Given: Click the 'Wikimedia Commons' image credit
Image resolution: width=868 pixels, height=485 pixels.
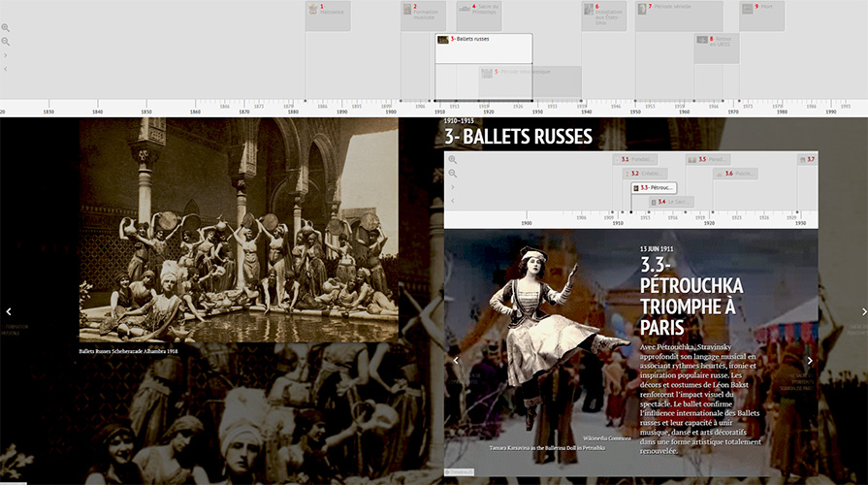Looking at the screenshot, I should (x=607, y=437).
